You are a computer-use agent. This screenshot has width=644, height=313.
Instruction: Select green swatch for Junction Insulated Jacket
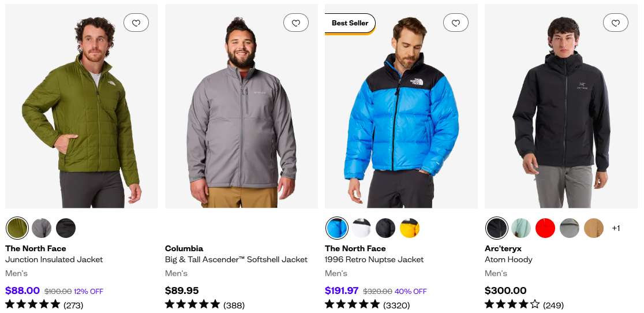[x=17, y=228]
